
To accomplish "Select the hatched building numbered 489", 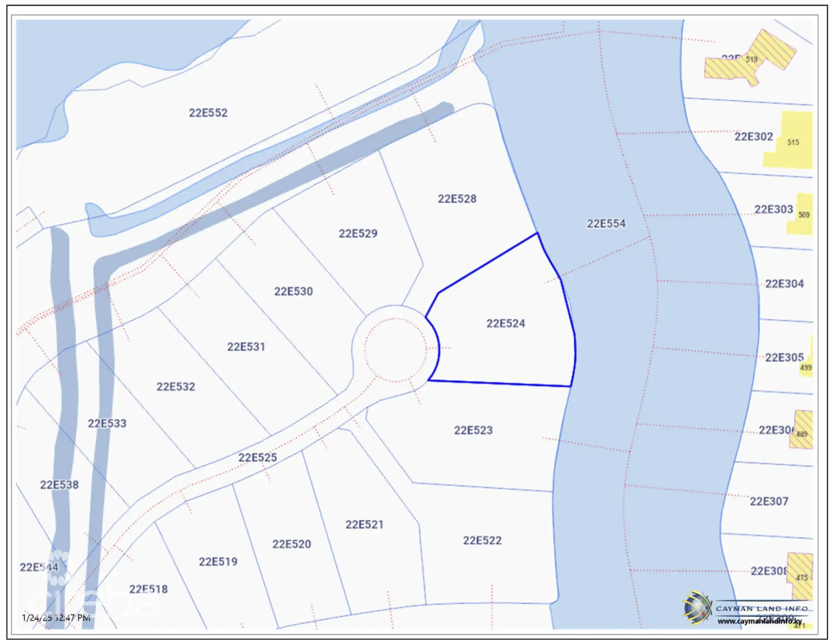I will point(802,430).
